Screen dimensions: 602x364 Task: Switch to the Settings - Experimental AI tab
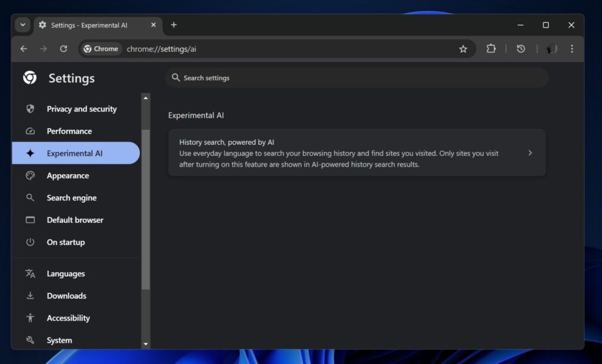[x=88, y=25]
